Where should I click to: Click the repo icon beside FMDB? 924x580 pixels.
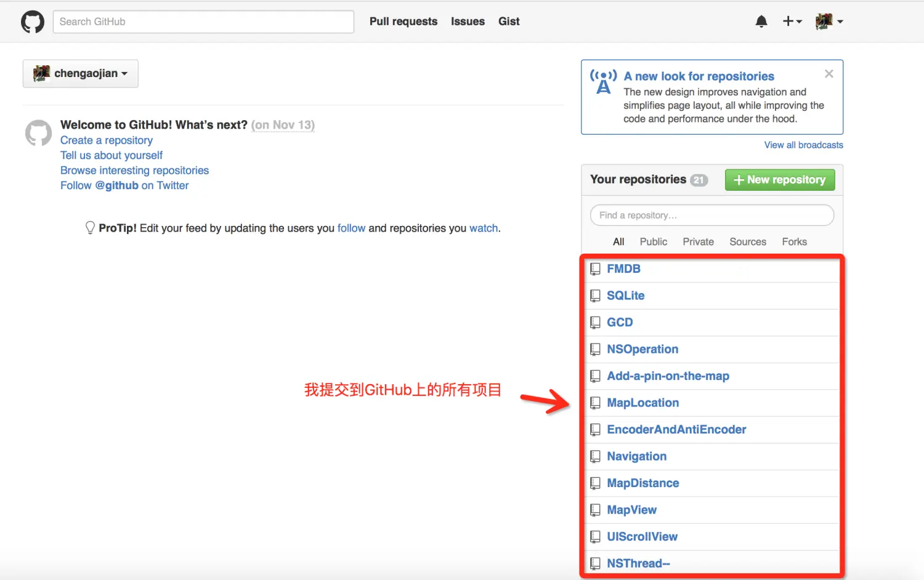point(595,269)
